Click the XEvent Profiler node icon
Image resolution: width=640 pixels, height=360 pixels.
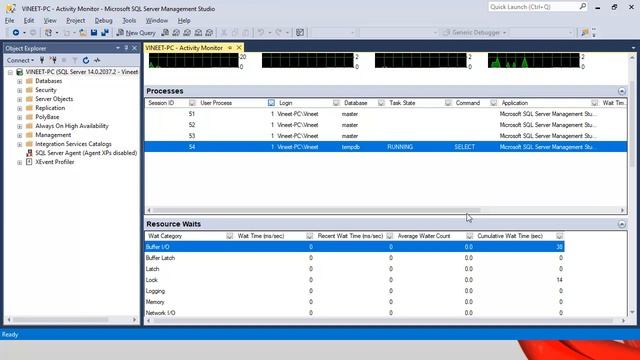pos(29,162)
